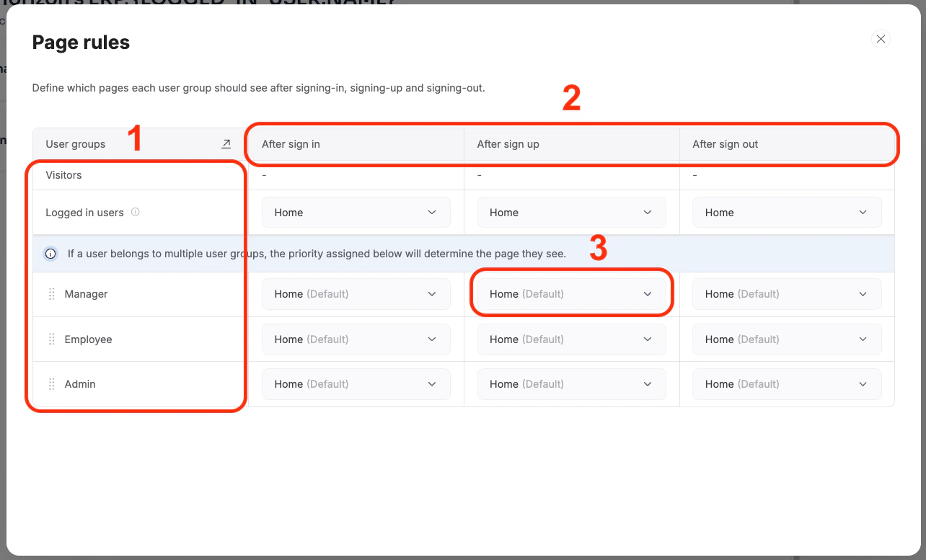Open Manager After sign in dropdown
Screen dimensions: 926x560
[x=356, y=294]
